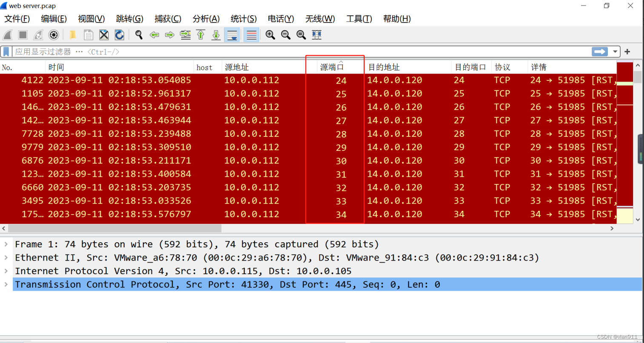Reload the capture file icon
This screenshot has height=343, width=644.
(x=120, y=35)
